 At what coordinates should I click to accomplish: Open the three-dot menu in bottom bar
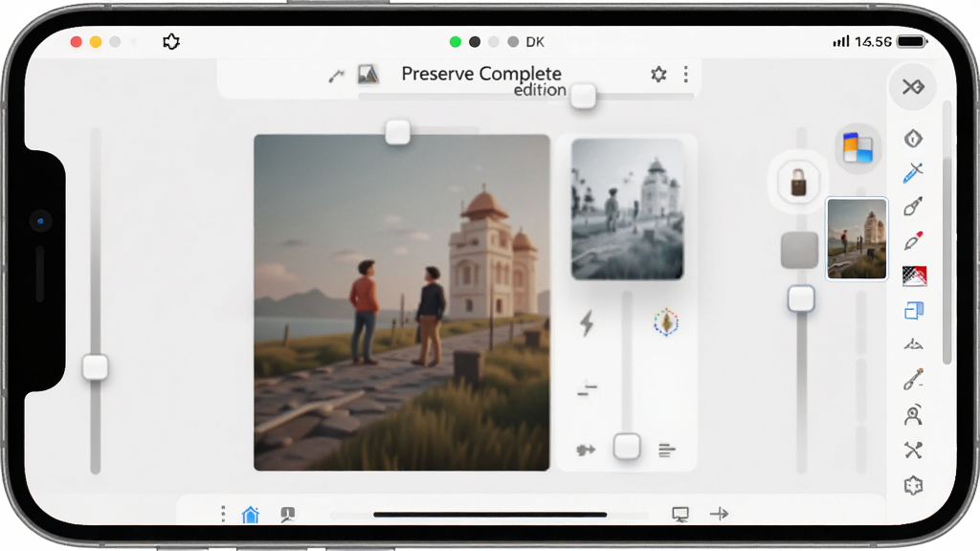pos(223,514)
